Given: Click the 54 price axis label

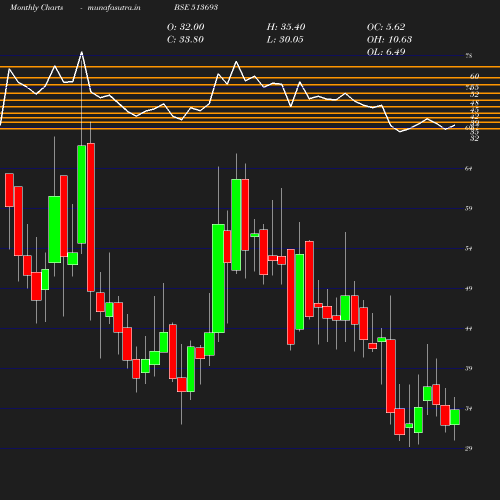Looking at the screenshot, I should click(469, 249).
